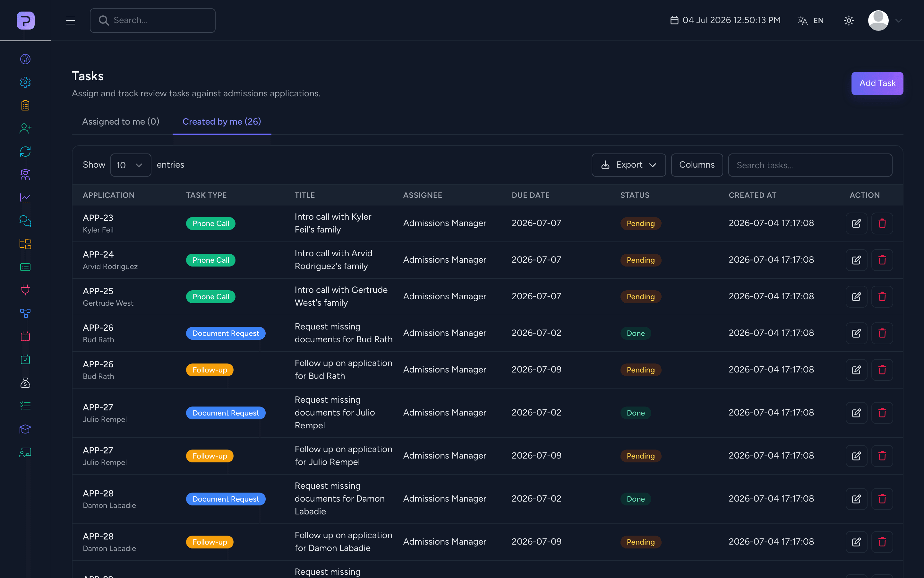
Task: Toggle the hamburger sidebar menu
Action: 71,20
